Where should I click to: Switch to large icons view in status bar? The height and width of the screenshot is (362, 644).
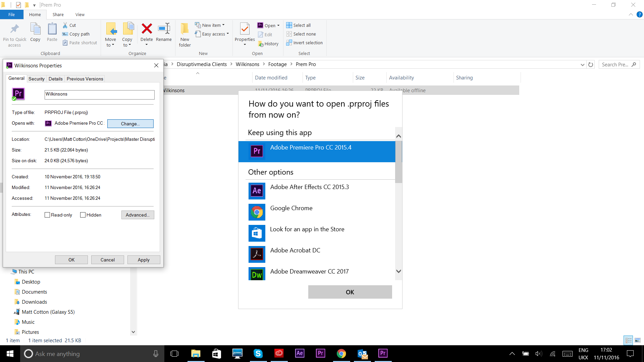[638, 340]
